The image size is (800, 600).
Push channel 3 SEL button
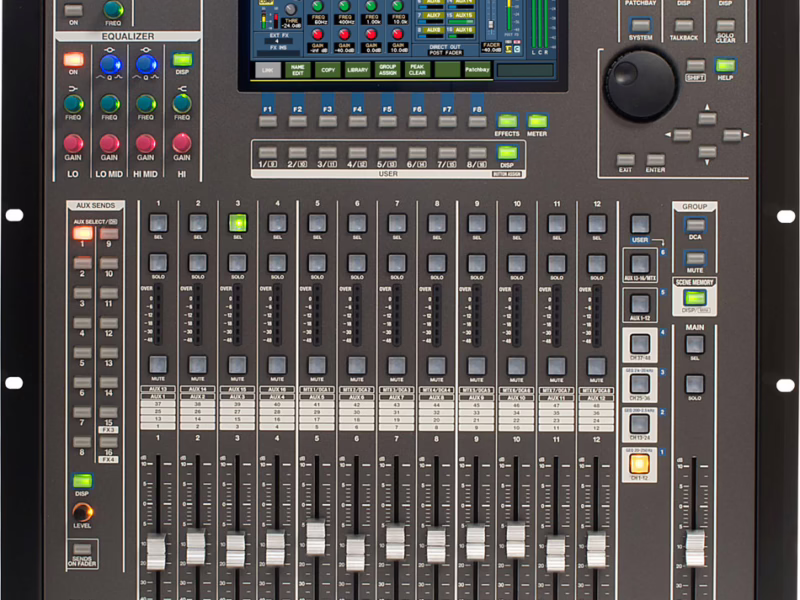click(237, 222)
